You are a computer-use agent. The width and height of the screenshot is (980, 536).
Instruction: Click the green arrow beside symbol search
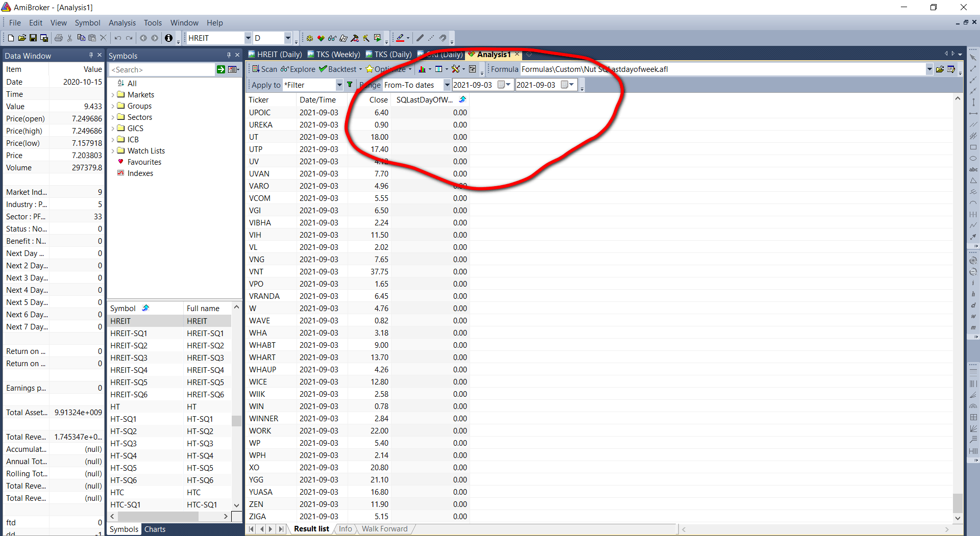(x=221, y=69)
